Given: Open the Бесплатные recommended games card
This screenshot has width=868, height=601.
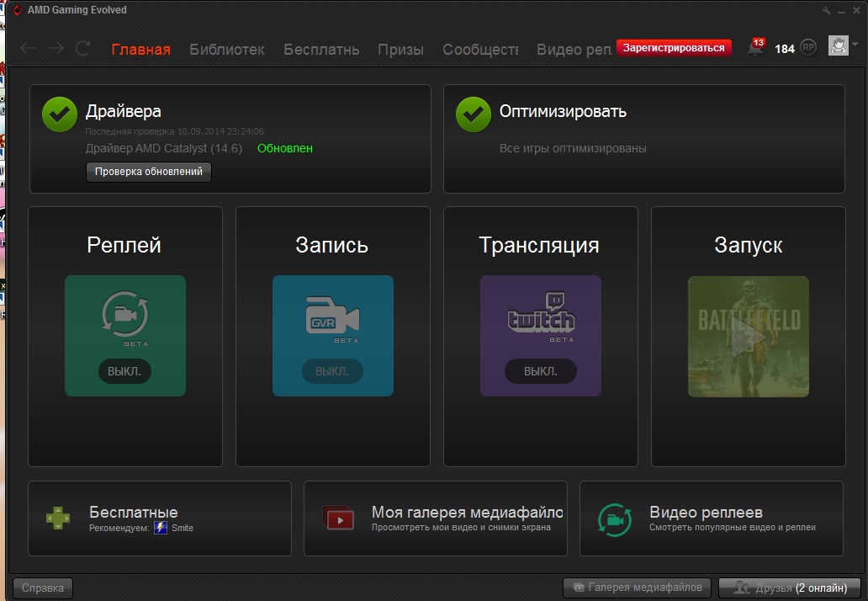Looking at the screenshot, I should pos(160,519).
